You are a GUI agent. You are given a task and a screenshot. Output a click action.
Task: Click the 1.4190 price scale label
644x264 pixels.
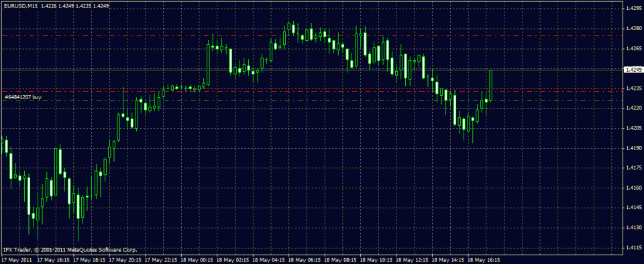pos(633,148)
